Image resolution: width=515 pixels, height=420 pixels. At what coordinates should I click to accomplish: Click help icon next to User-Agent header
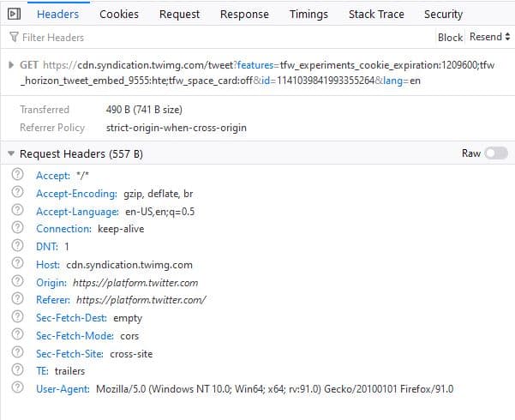click(17, 389)
